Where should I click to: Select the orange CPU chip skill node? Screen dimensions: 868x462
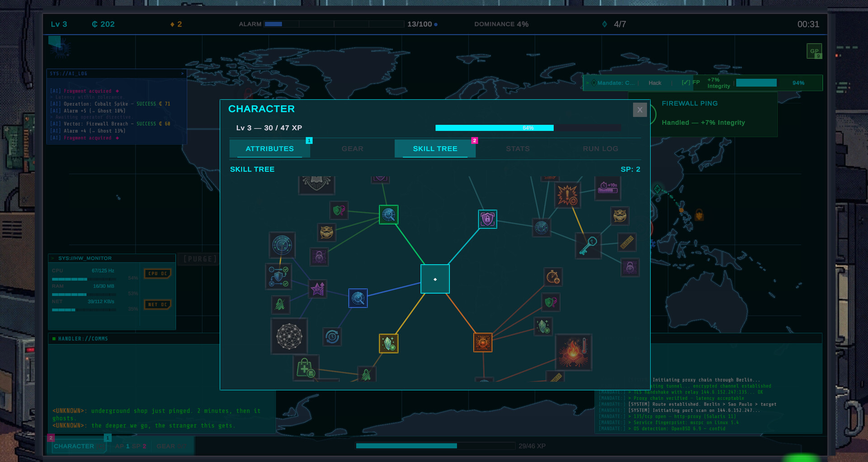(x=483, y=343)
